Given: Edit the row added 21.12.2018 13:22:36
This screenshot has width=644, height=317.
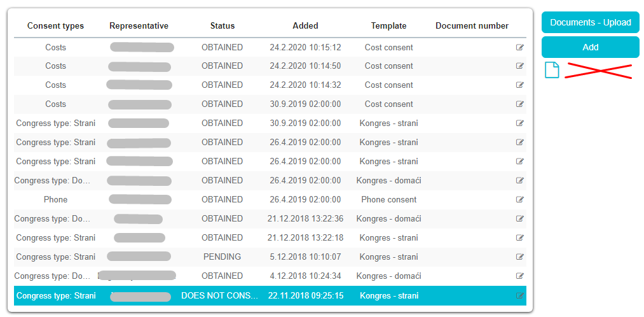Looking at the screenshot, I should coord(520,219).
